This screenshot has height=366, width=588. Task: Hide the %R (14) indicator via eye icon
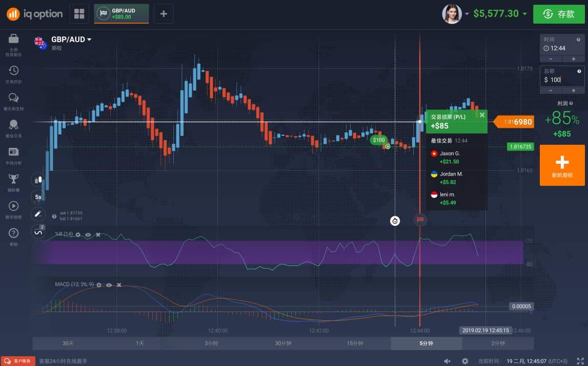tap(88, 235)
